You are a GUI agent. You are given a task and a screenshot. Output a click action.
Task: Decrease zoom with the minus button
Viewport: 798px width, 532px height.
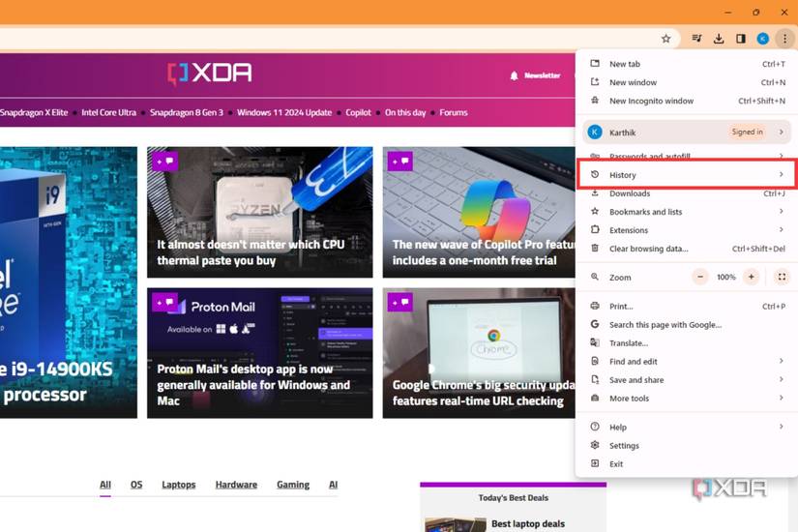click(700, 277)
